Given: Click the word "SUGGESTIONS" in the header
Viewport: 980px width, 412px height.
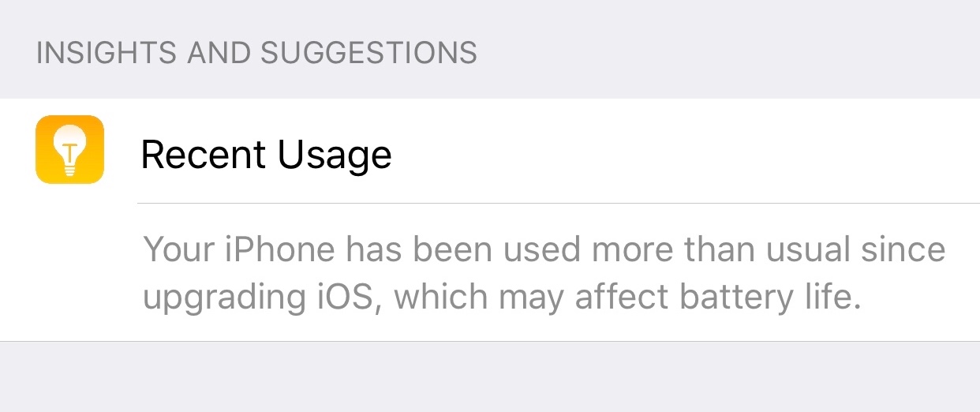Looking at the screenshot, I should [x=368, y=53].
